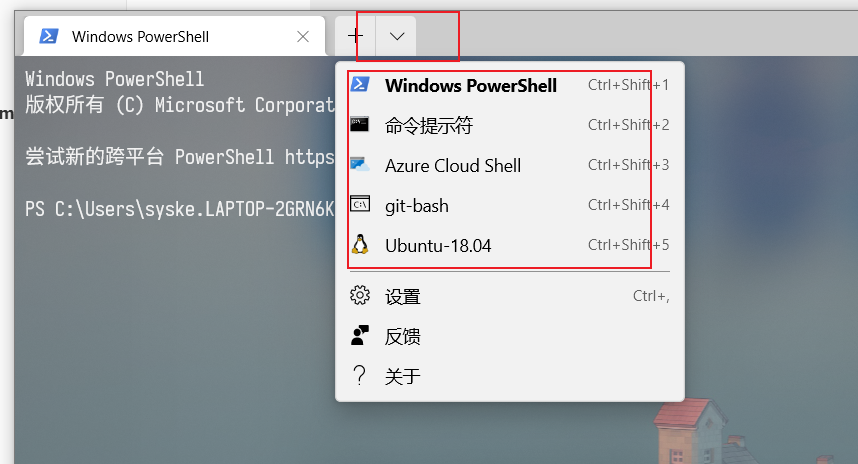858x464 pixels.
Task: Start Ubuntu-18.04 profile
Action: (x=509, y=245)
